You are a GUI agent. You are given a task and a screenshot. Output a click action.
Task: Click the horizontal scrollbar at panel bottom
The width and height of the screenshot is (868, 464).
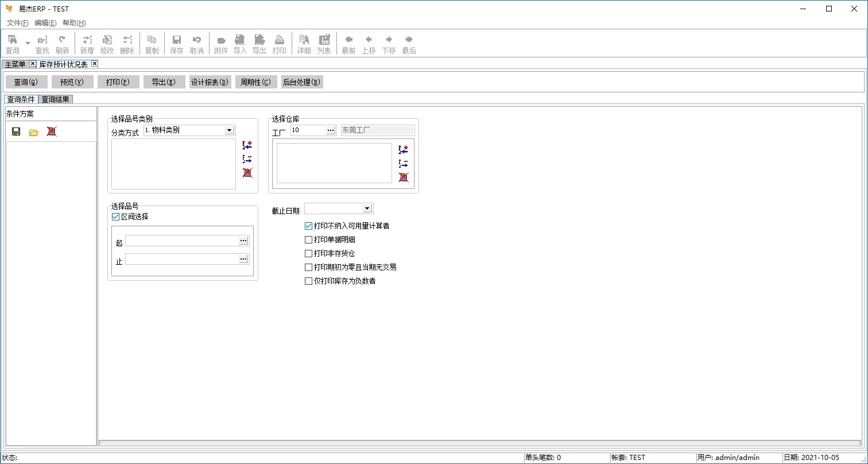tap(480, 443)
